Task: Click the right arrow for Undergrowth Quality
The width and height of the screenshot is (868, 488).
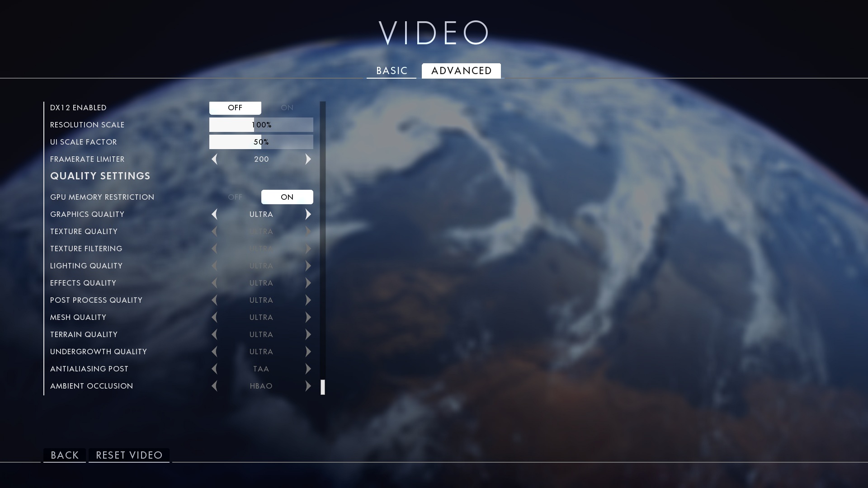Action: [308, 351]
